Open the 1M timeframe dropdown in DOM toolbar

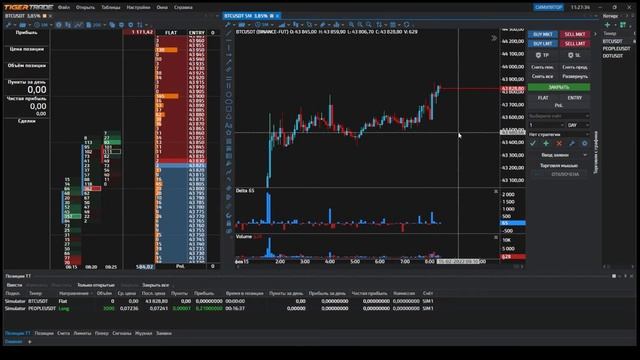43,25
